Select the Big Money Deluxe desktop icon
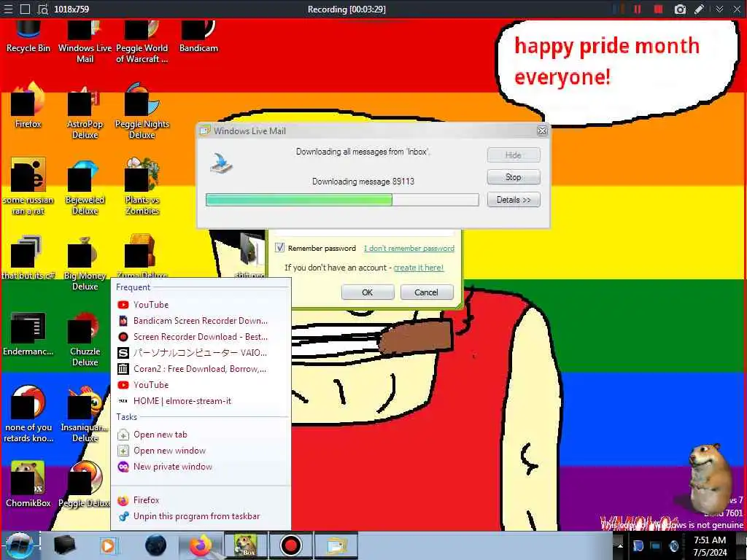The width and height of the screenshot is (747, 560). click(x=85, y=262)
